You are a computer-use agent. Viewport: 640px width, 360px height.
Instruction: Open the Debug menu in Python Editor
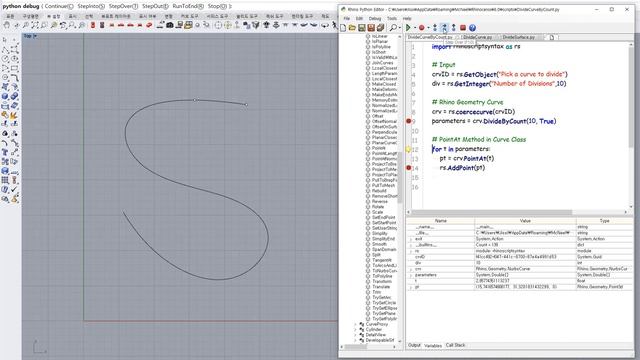(375, 18)
